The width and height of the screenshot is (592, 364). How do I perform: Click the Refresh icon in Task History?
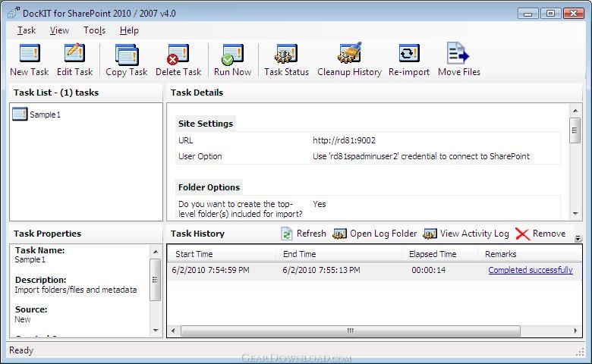[287, 234]
